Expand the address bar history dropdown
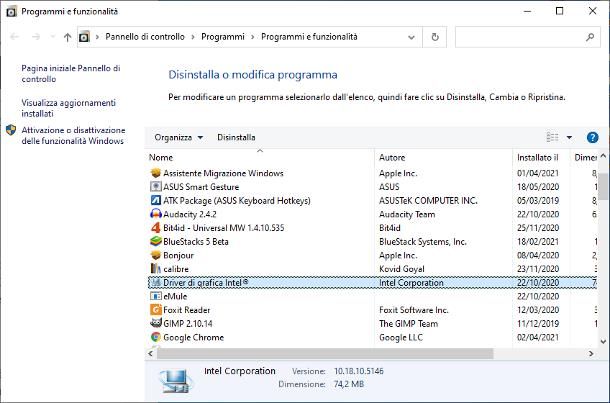The height and width of the screenshot is (403, 610). (x=411, y=37)
